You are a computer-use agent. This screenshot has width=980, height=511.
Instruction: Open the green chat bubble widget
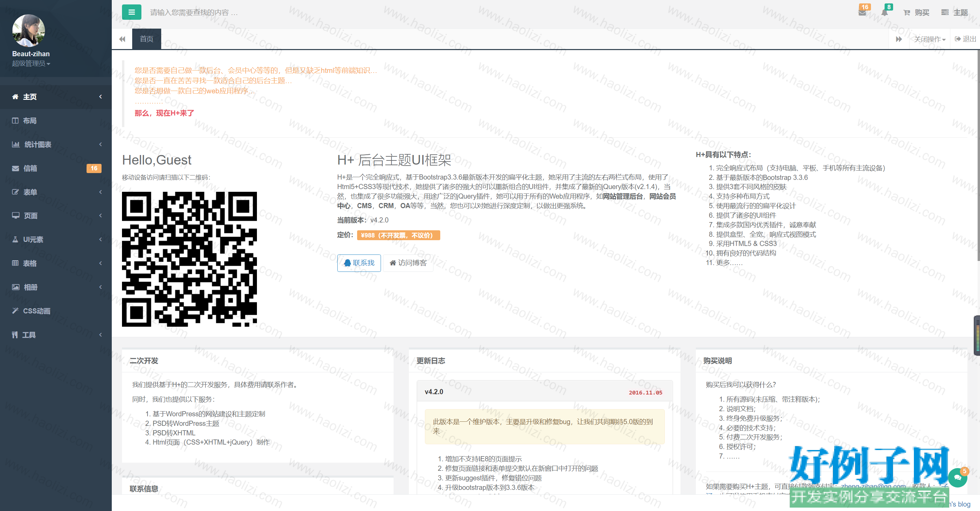tap(958, 478)
